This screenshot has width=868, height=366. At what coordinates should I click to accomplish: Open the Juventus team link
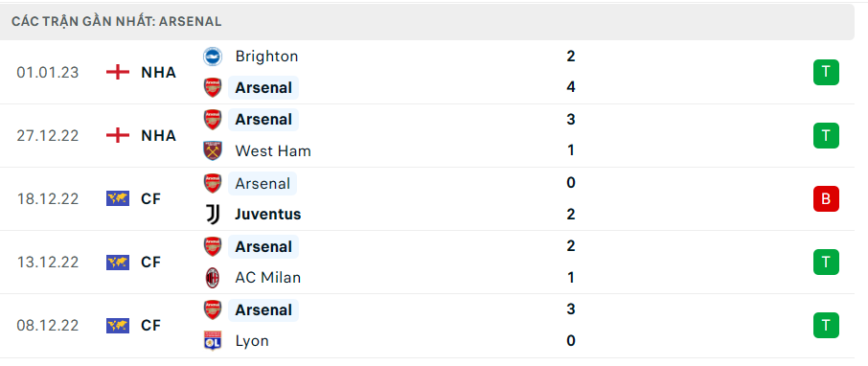(x=268, y=215)
